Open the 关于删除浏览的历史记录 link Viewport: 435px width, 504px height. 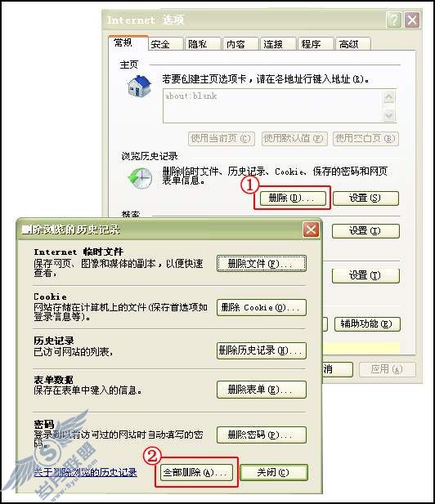click(x=86, y=472)
